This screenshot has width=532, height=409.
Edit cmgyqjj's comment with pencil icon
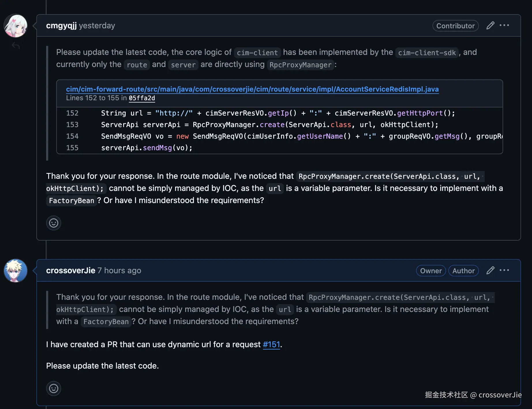pos(490,26)
